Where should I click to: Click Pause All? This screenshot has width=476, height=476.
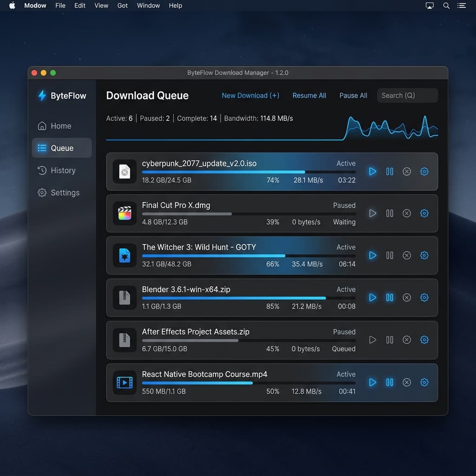[353, 96]
